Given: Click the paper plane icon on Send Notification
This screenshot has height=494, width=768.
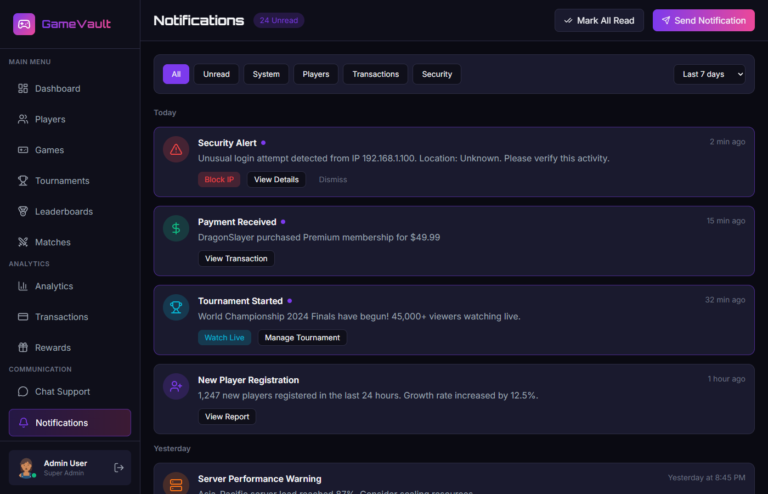Looking at the screenshot, I should [x=666, y=21].
